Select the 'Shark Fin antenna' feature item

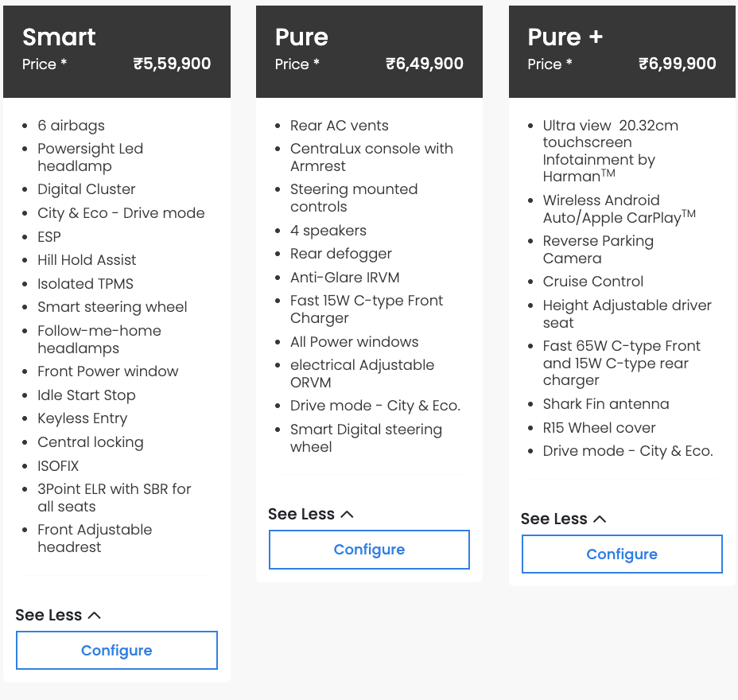(x=606, y=404)
